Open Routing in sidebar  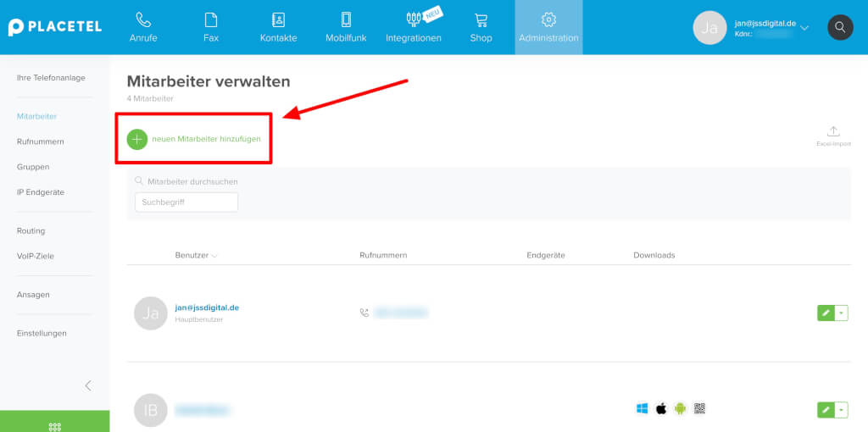point(31,230)
